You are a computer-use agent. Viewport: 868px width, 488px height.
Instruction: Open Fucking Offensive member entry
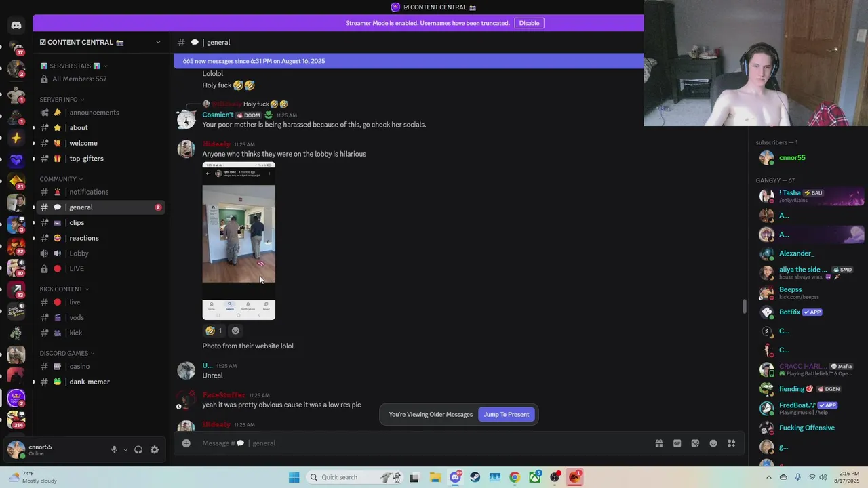tap(810, 428)
